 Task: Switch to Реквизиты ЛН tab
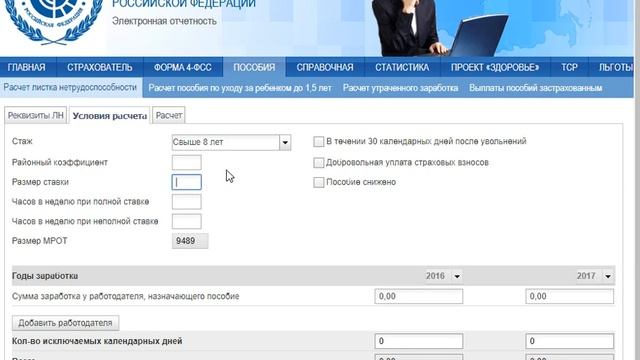click(x=36, y=116)
